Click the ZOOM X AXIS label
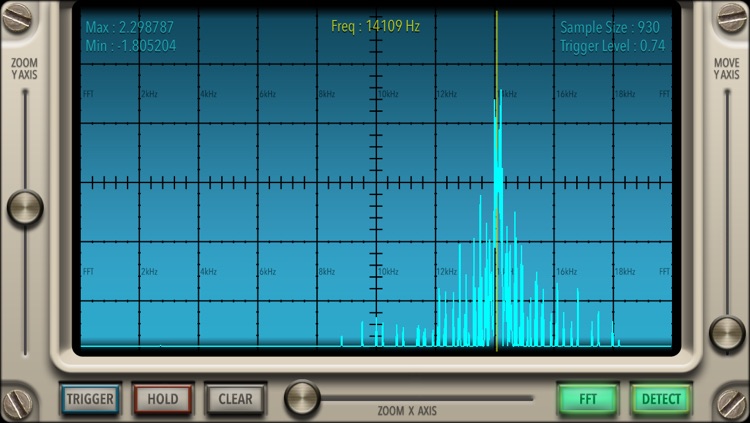 [407, 411]
